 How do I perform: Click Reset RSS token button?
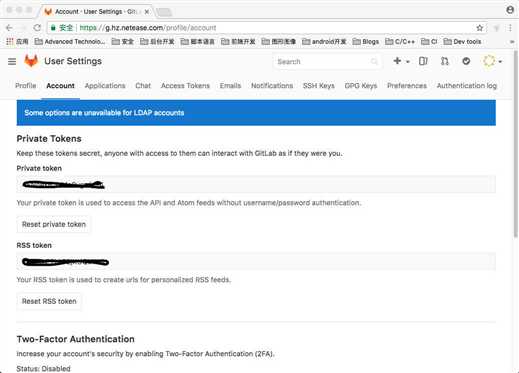coord(49,301)
